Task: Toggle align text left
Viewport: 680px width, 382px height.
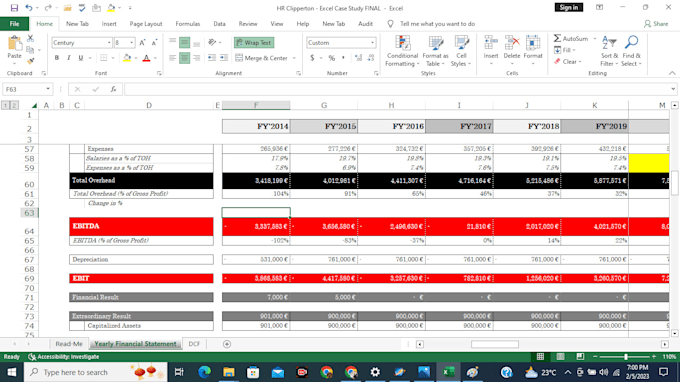Action: (x=173, y=58)
